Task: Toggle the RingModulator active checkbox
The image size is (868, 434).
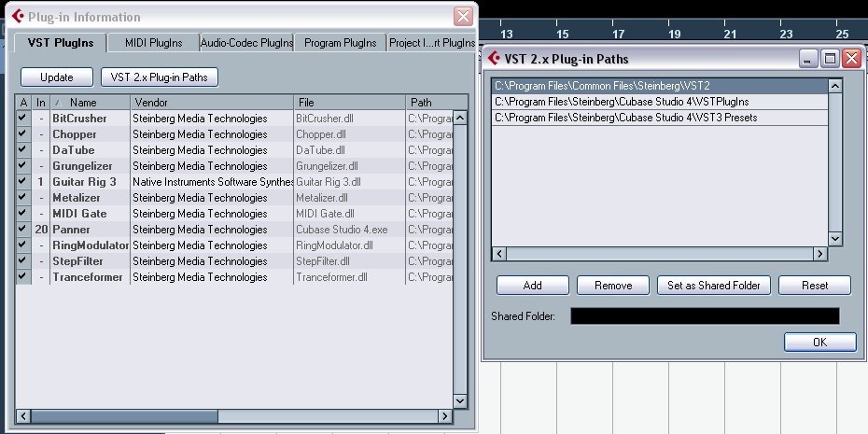Action: [22, 245]
